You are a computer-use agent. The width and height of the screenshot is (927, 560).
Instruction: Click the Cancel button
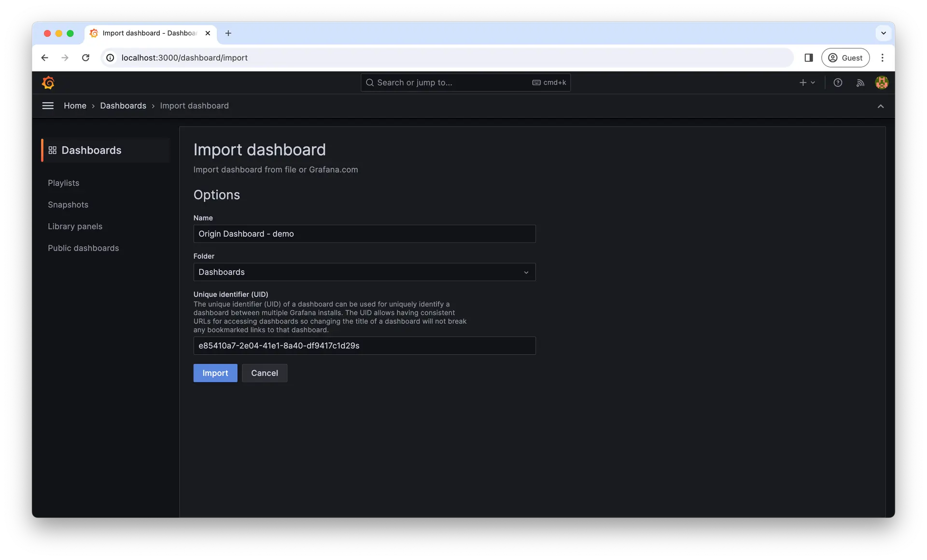[265, 373]
